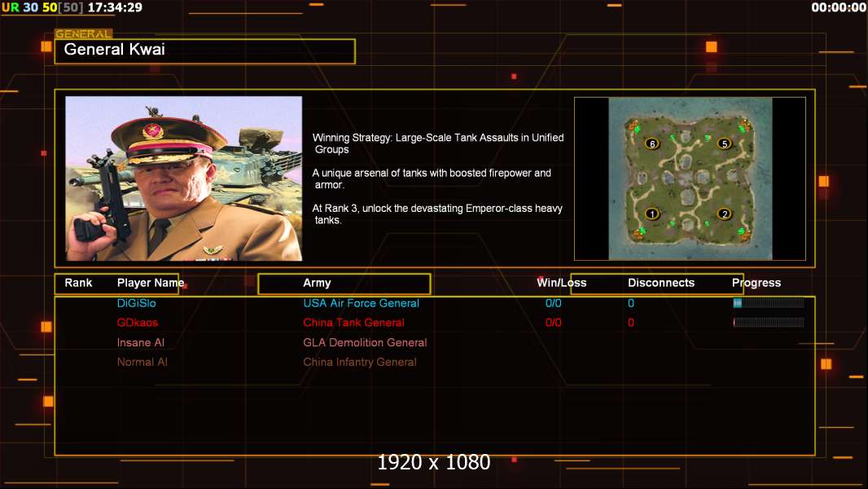Click DiGiSlo's disconnects count 0

click(x=630, y=303)
